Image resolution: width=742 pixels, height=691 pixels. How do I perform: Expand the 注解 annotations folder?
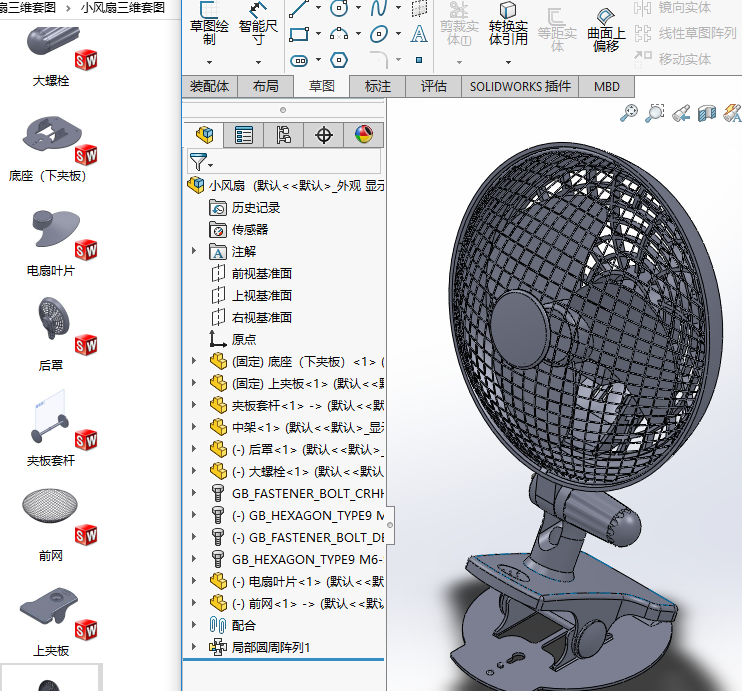coord(194,252)
